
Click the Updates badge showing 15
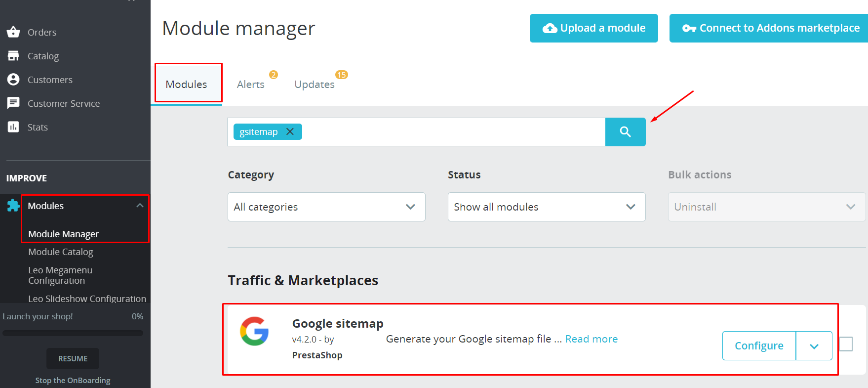click(x=342, y=75)
